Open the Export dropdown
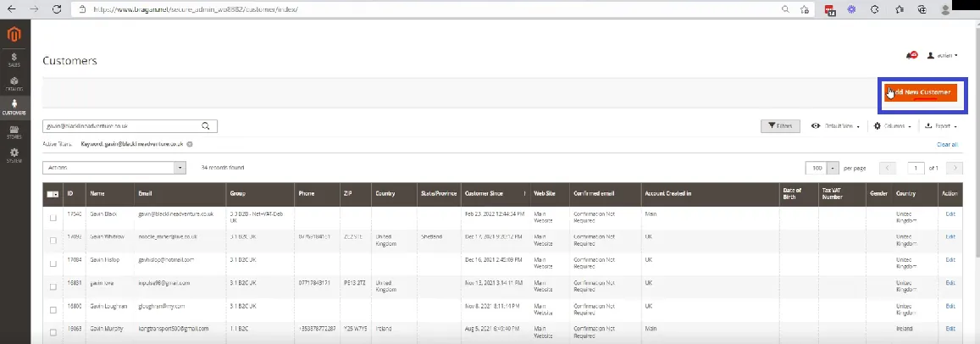Screen dimensions: 980x344 click(x=941, y=126)
